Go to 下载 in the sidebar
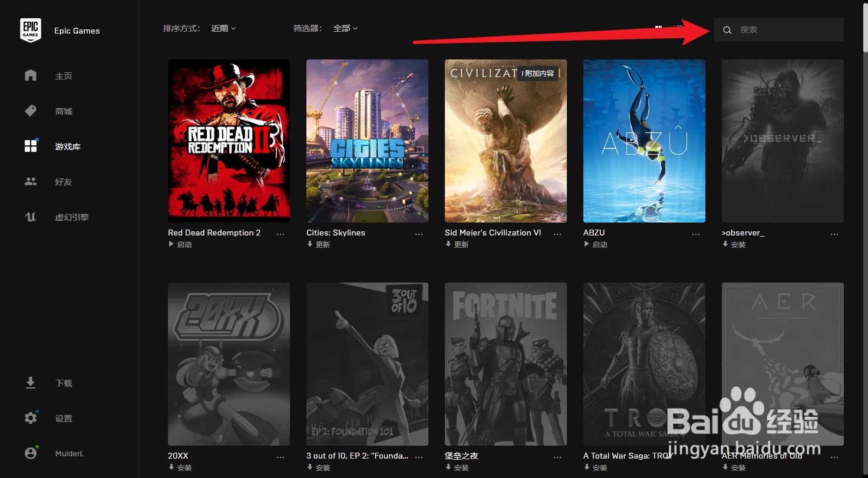868x478 pixels. pos(64,383)
